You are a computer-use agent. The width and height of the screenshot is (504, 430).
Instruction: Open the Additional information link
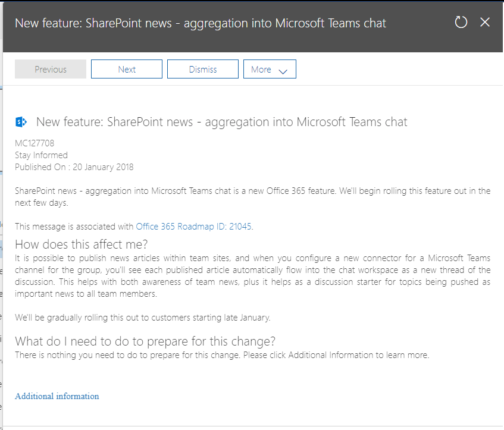point(57,396)
